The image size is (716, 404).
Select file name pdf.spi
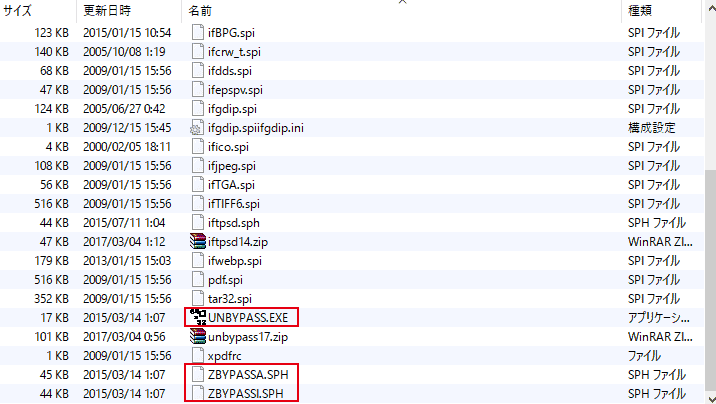[225, 280]
